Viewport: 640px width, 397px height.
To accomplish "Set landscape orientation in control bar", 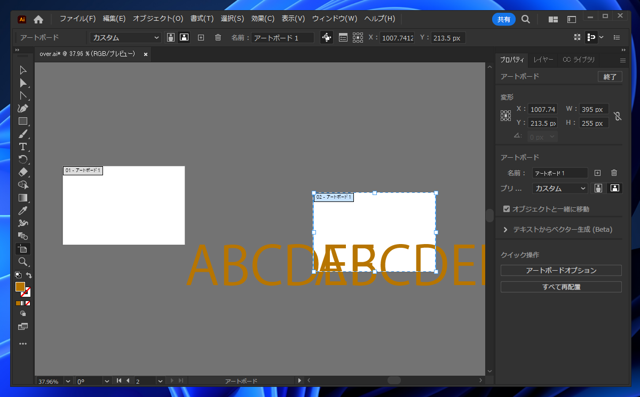I will (x=184, y=38).
